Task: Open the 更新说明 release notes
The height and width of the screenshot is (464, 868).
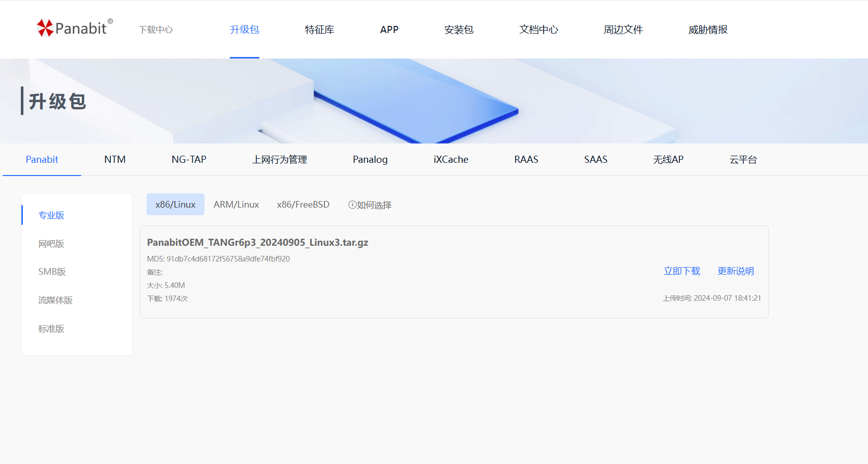Action: 736,271
